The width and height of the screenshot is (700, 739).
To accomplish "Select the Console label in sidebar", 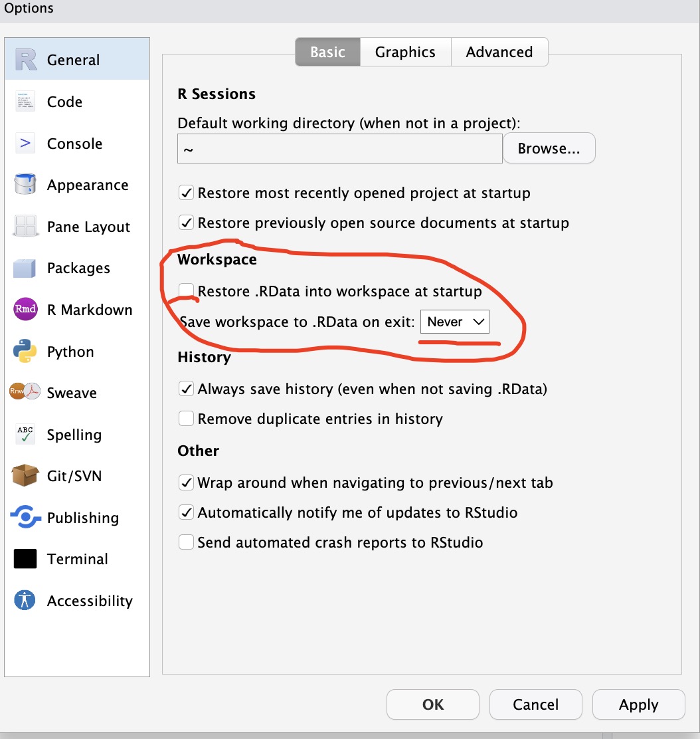I will [74, 144].
